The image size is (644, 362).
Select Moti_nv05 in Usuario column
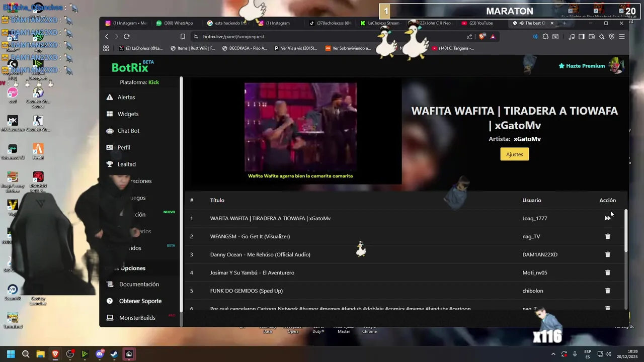pos(535,273)
